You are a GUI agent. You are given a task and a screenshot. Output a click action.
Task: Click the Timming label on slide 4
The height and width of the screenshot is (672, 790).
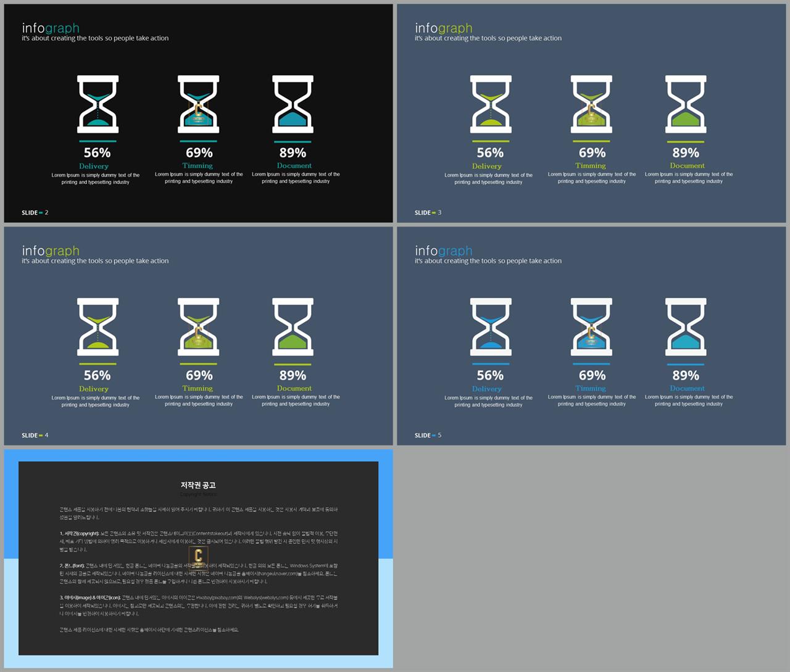(x=197, y=388)
